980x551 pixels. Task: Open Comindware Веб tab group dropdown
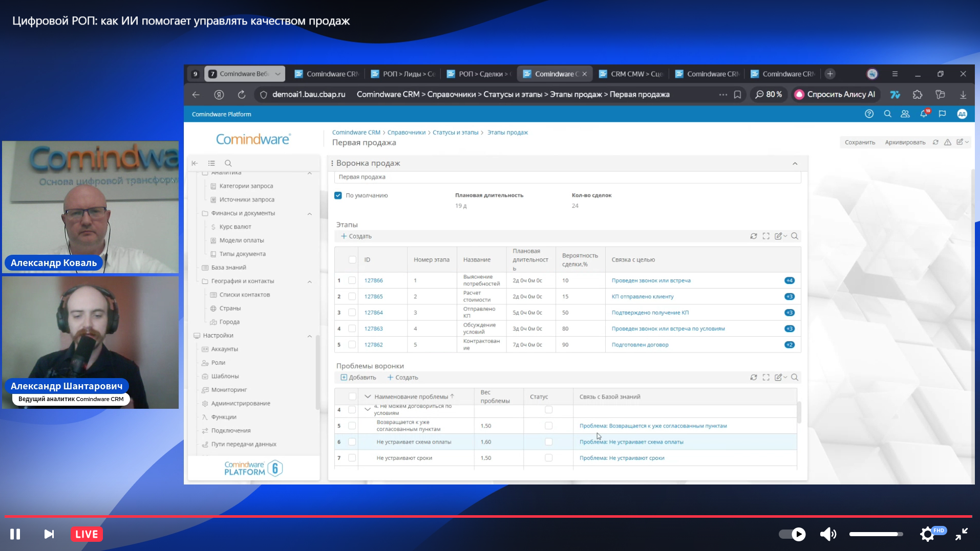pyautogui.click(x=278, y=74)
